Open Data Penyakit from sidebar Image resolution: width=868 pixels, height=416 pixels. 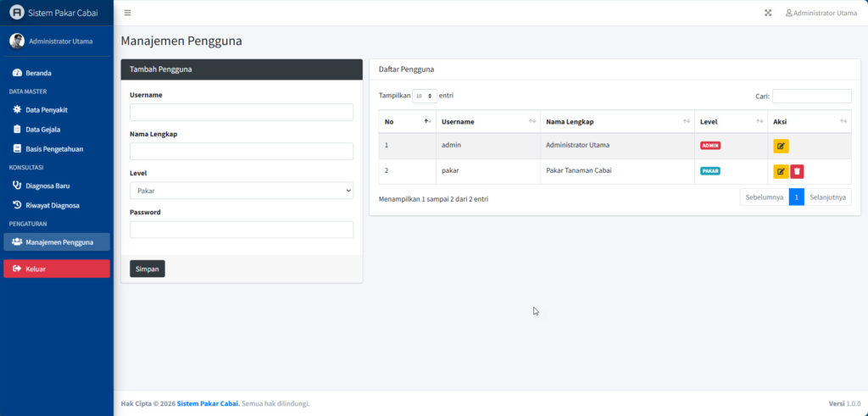point(46,110)
